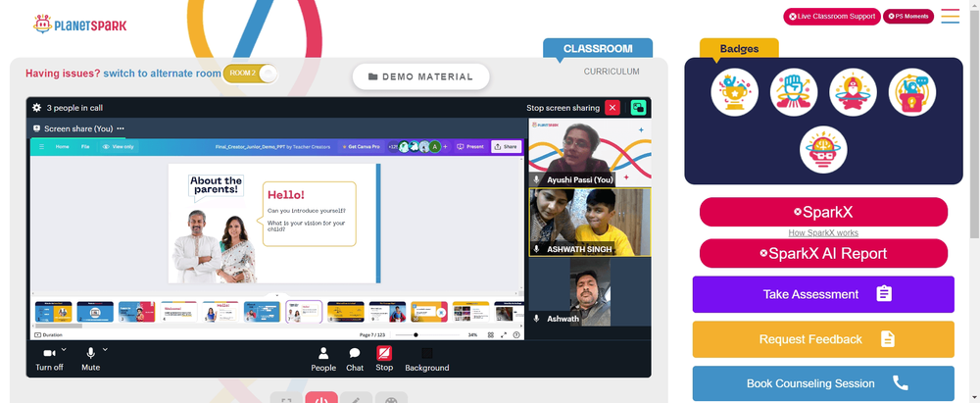
Task: Select the podium speaker badge
Action: 911,92
